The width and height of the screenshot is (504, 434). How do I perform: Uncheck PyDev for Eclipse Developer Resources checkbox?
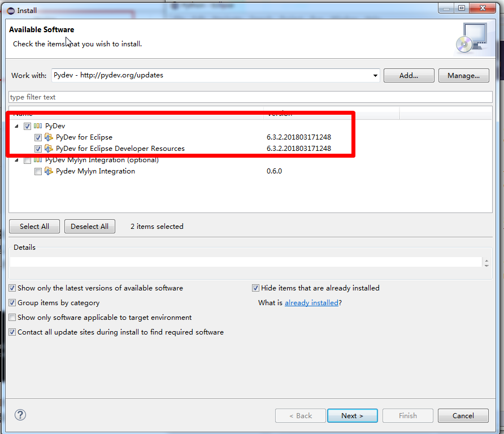[38, 149]
